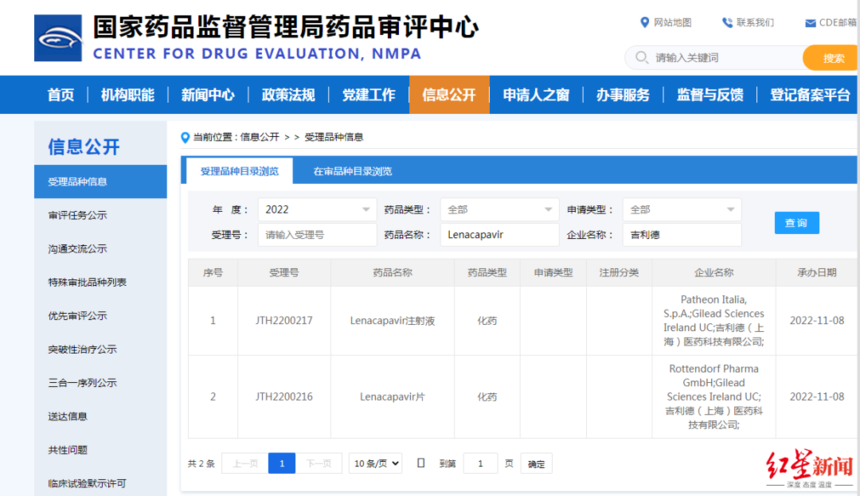Click acceptance number JTH2200217
This screenshot has width=860, height=496.
pyautogui.click(x=284, y=320)
